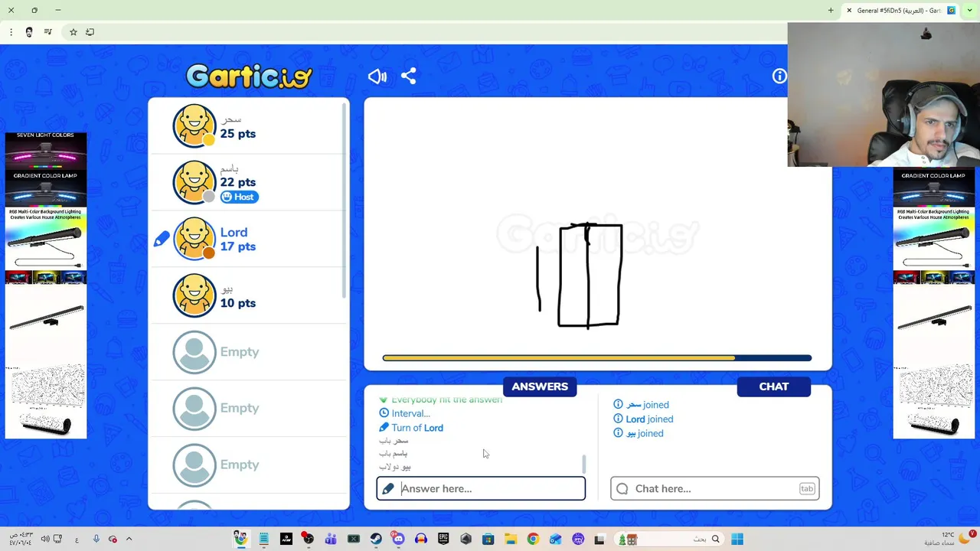Mute the game sound speaker icon
Viewport: 980px width, 551px height.
[x=377, y=76]
